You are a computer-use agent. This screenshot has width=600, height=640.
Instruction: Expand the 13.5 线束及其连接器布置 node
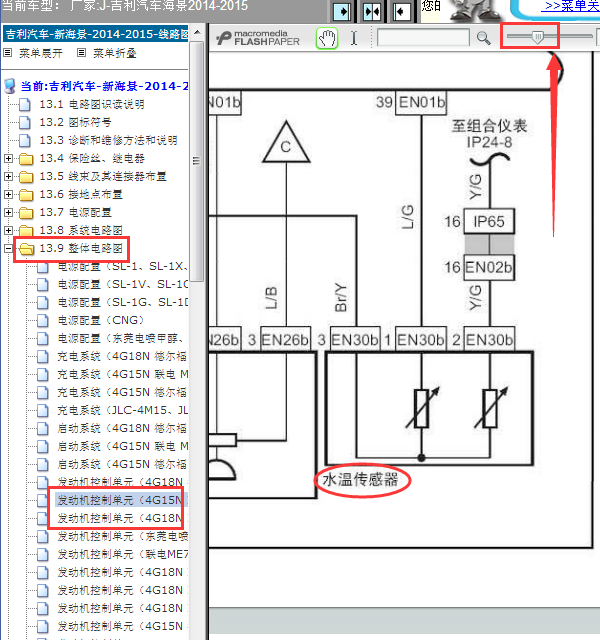tap(8, 176)
